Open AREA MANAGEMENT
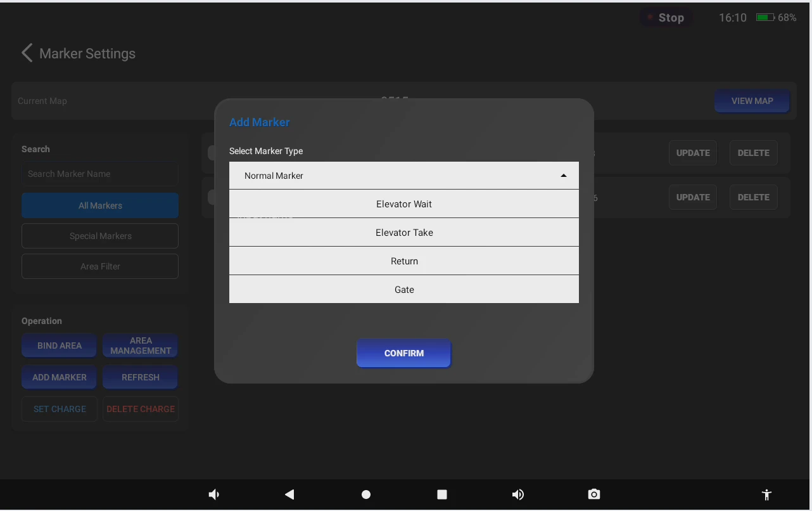The height and width of the screenshot is (511, 812). tap(141, 346)
